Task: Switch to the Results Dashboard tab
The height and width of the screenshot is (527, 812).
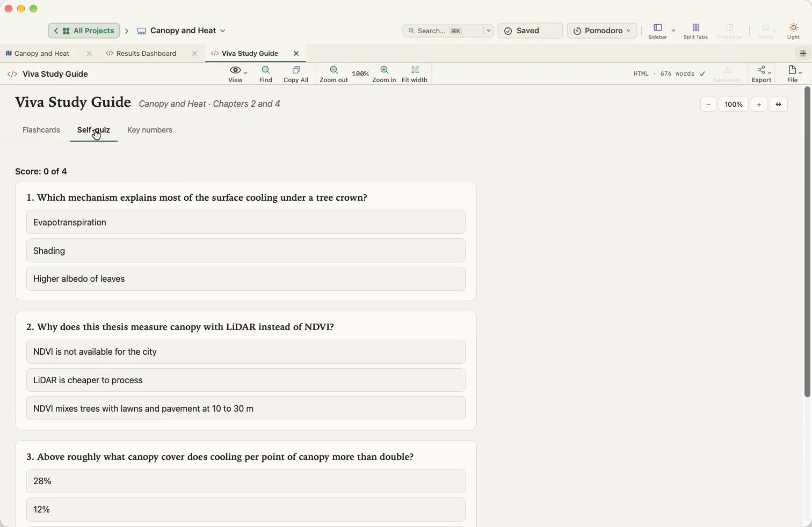Action: click(146, 54)
